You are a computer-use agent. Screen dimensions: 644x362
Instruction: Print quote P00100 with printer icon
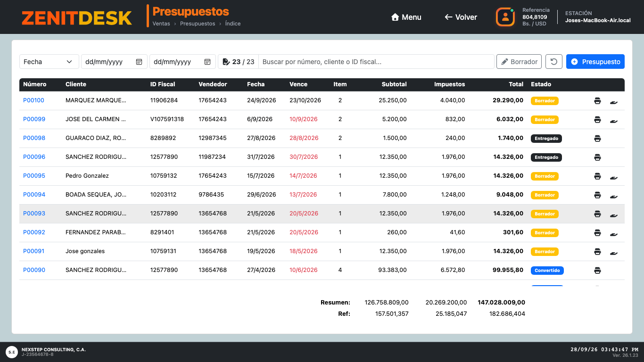pos(597,100)
